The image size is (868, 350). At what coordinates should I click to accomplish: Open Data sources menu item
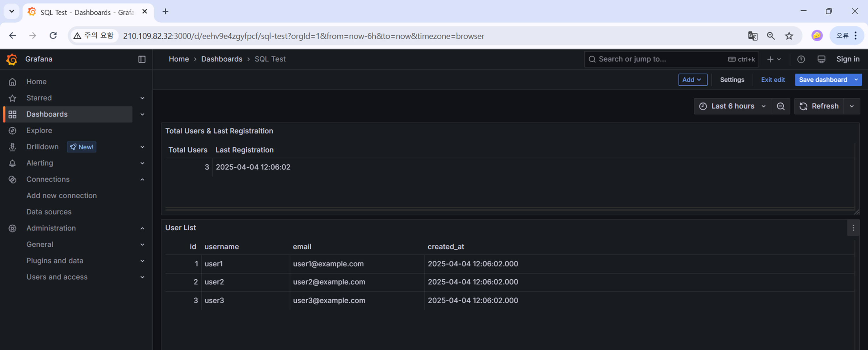pos(49,212)
